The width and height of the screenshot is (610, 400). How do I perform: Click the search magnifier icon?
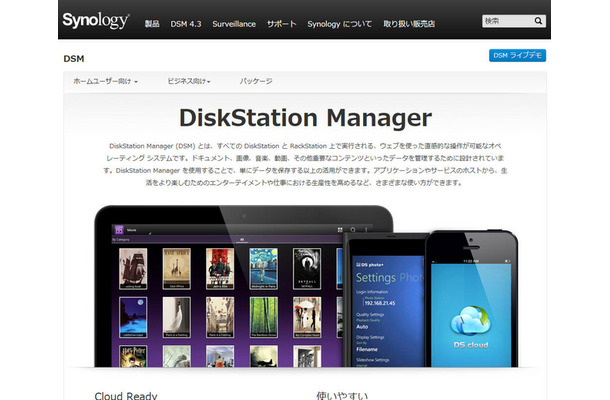click(x=538, y=21)
